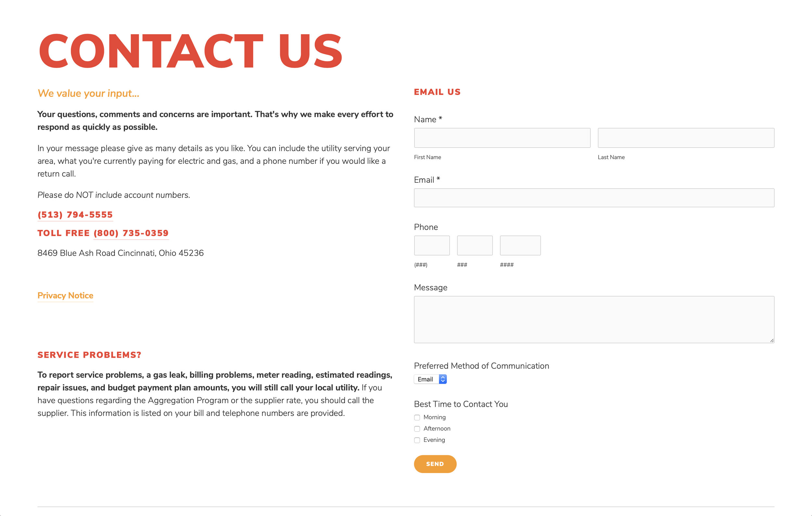
Task: Click the Email input field
Action: (594, 197)
